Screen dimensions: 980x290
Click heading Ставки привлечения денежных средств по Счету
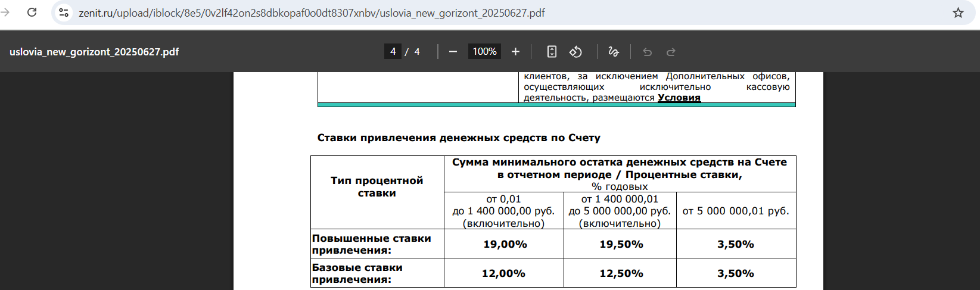(x=459, y=138)
